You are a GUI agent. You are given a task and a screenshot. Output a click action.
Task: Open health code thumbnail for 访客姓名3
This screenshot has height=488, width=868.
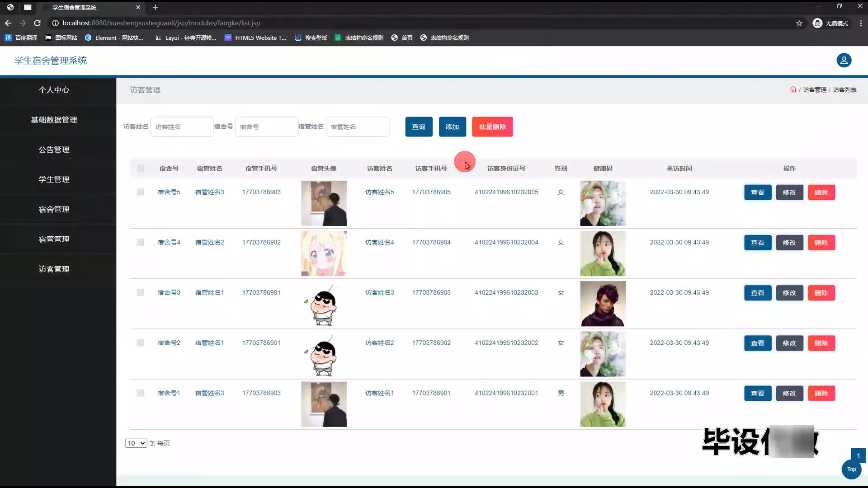point(603,304)
